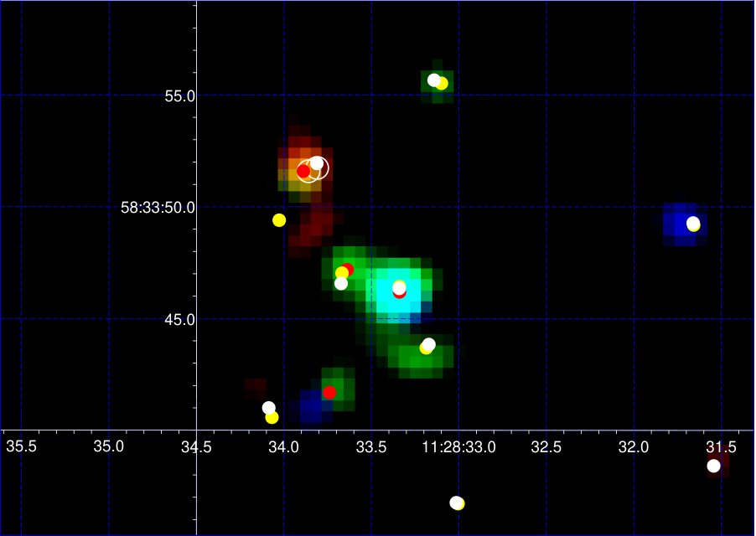Select the lone yellow marker below the orange source
Screen dimensions: 756x536
tap(279, 220)
